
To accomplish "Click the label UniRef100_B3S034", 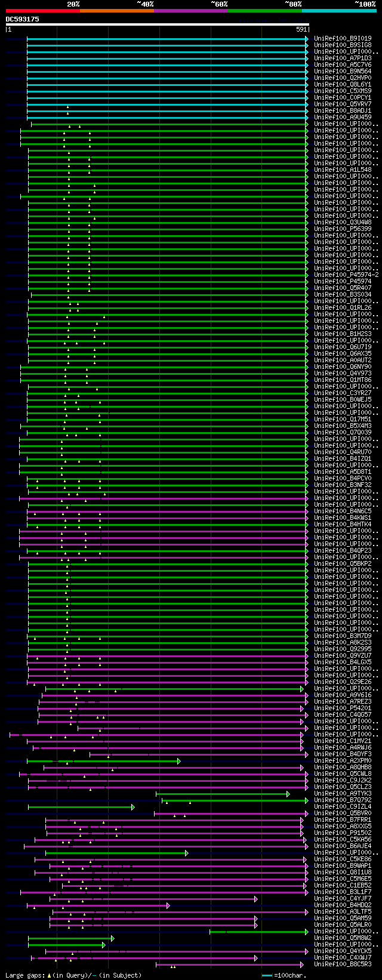I will coord(343,294).
